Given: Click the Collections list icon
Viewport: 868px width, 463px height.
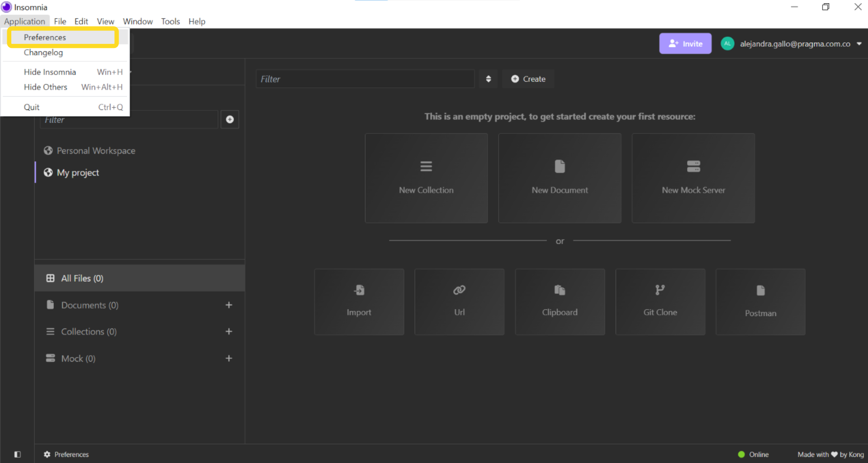Looking at the screenshot, I should point(50,331).
